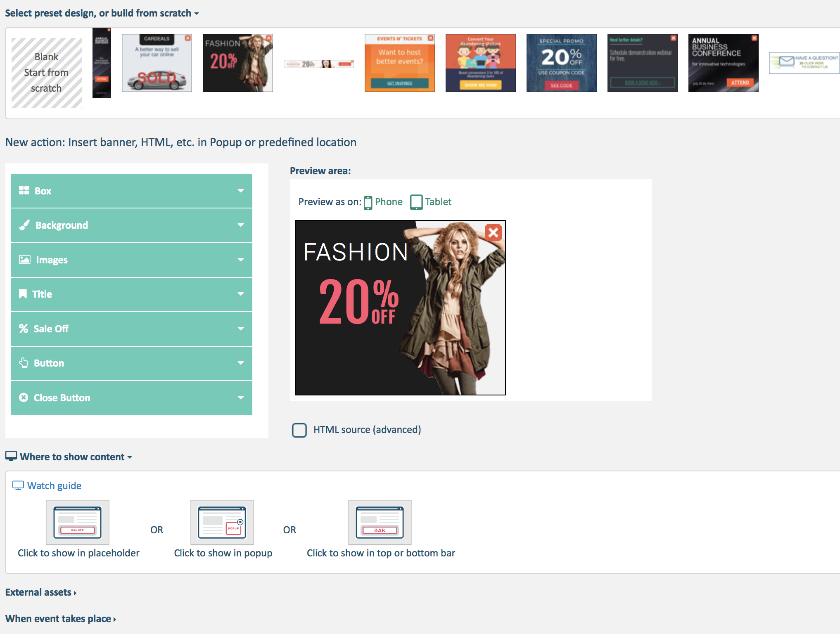Click the Sale Off percent icon

coord(24,329)
